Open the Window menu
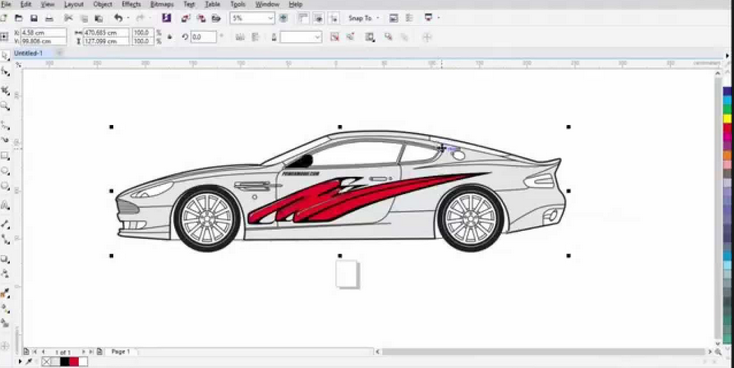The width and height of the screenshot is (734, 368). pos(267,4)
